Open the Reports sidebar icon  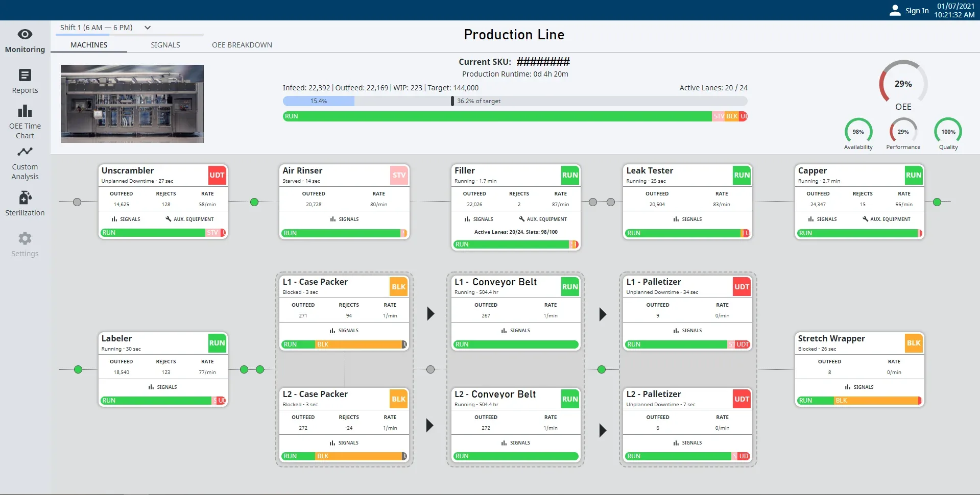[x=25, y=75]
